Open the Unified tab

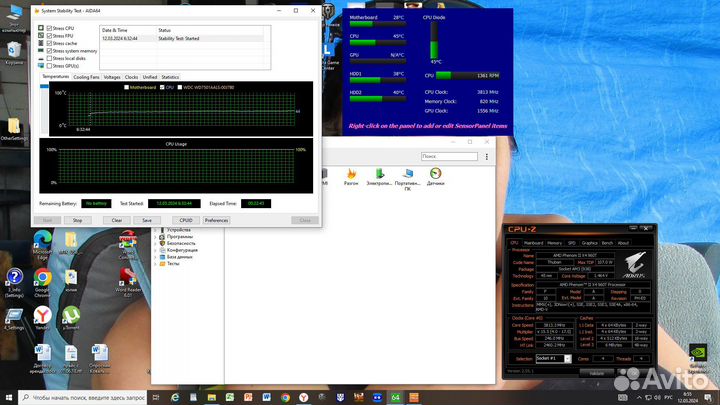point(150,77)
